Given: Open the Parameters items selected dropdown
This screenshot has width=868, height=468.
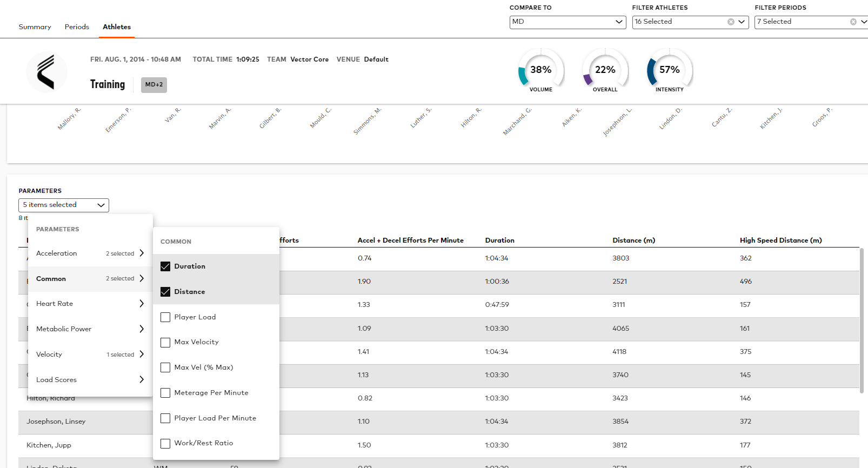Looking at the screenshot, I should point(64,205).
